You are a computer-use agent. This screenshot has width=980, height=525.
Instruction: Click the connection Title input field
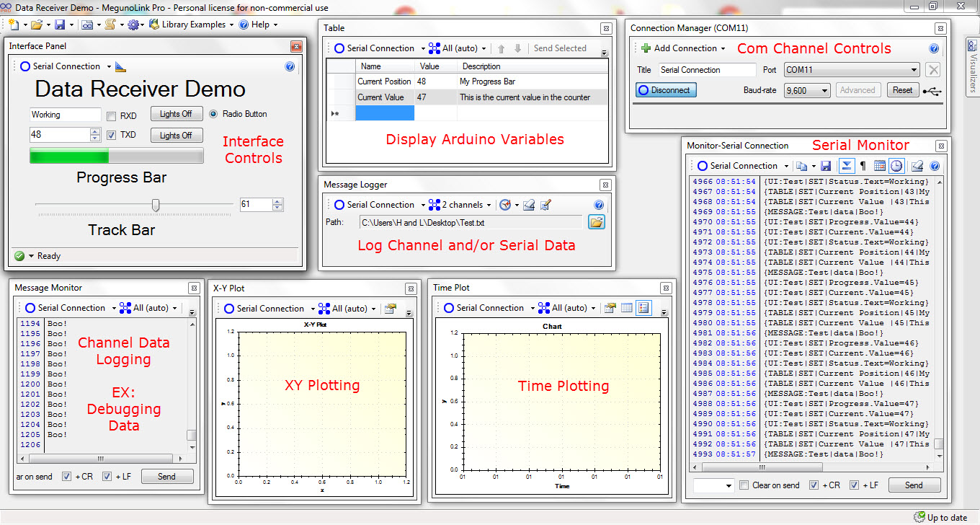tap(707, 70)
